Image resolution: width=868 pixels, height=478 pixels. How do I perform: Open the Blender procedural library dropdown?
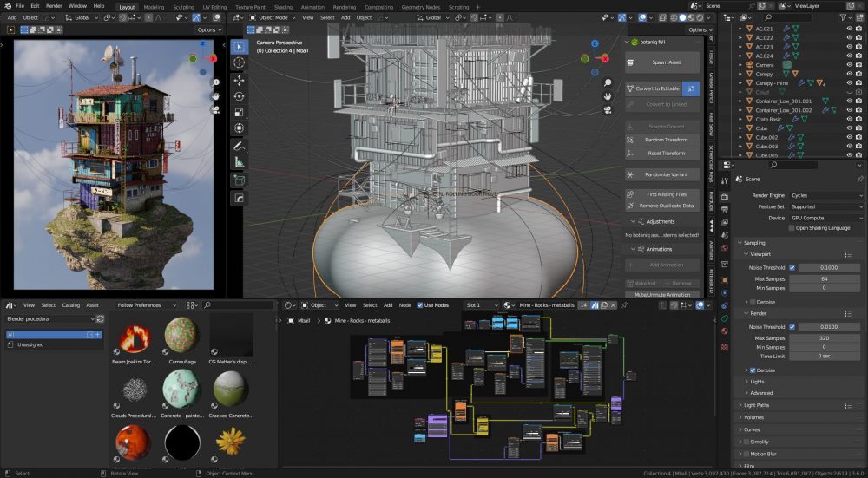(49, 319)
